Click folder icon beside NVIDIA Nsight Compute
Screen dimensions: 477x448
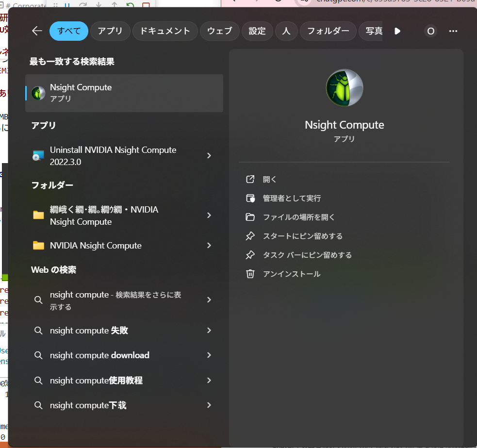pos(38,245)
